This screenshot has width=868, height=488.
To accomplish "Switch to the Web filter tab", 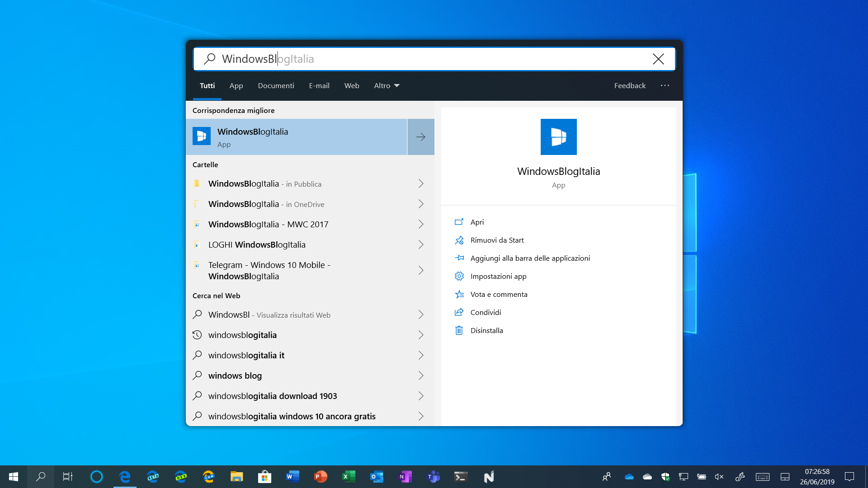I will (352, 85).
